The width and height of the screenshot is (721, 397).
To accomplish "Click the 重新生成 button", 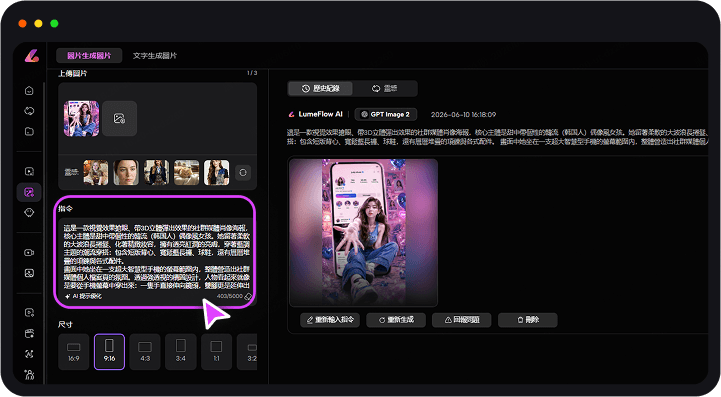I will pos(396,320).
